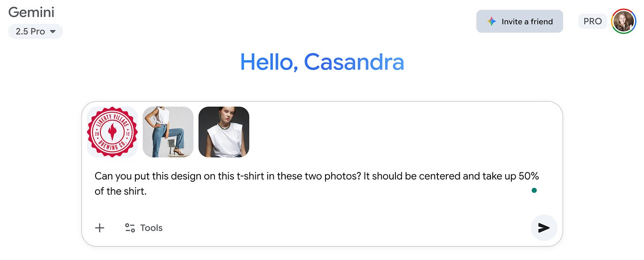
Task: Open the 2.5 Pro model dropdown
Action: pos(35,31)
